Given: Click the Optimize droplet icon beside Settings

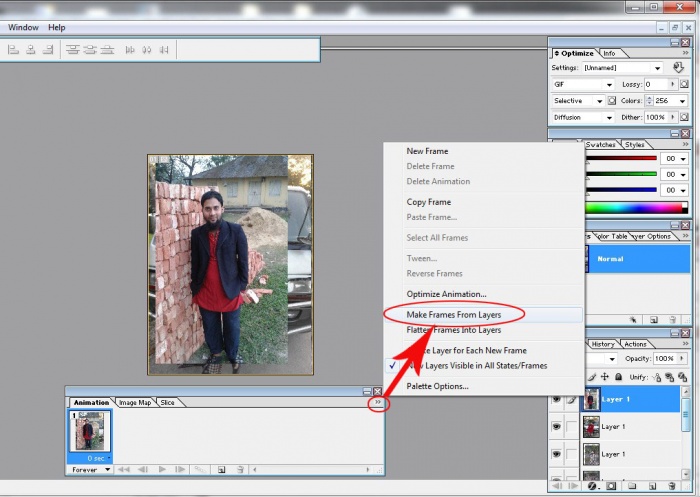Looking at the screenshot, I should point(679,68).
